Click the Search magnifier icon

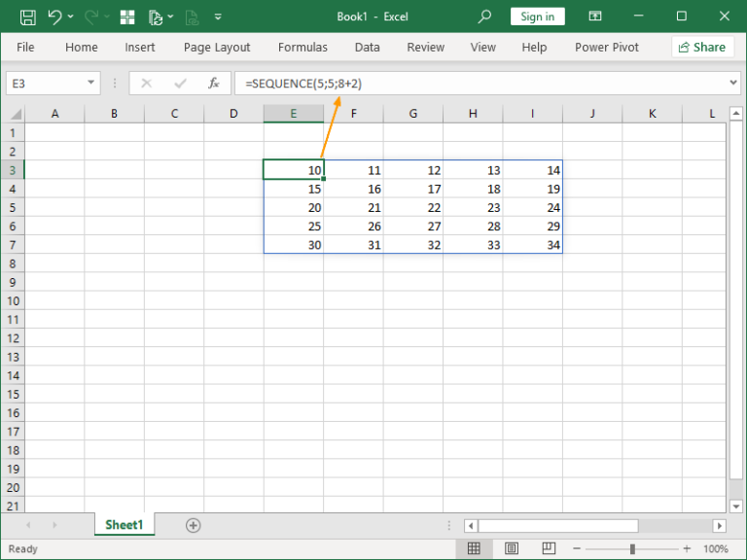(484, 17)
